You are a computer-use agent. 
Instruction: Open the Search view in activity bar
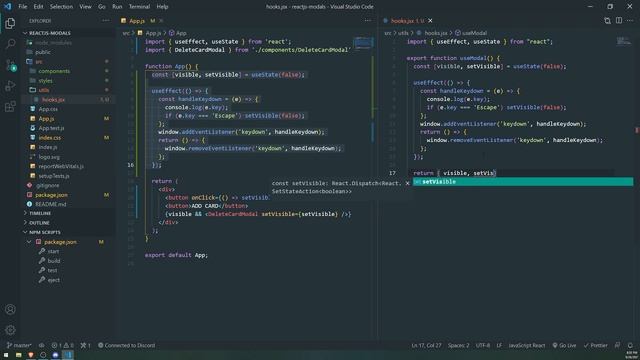click(10, 44)
